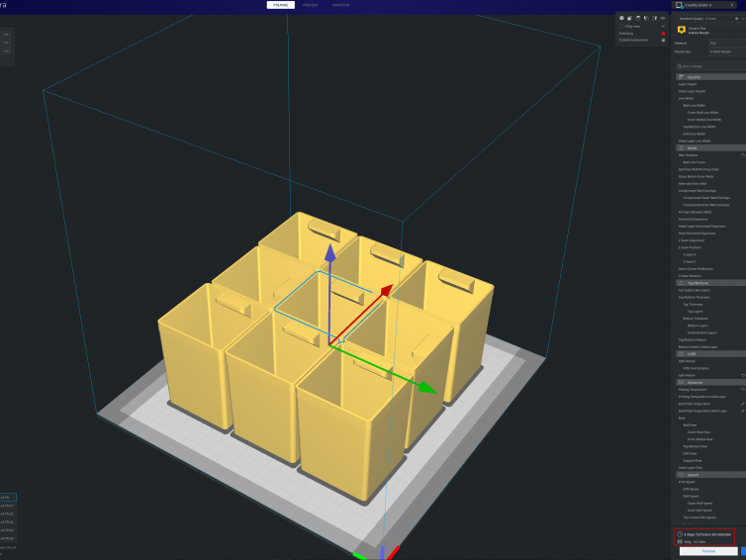Focus the Search settings field
This screenshot has height=560, width=746.
point(710,66)
